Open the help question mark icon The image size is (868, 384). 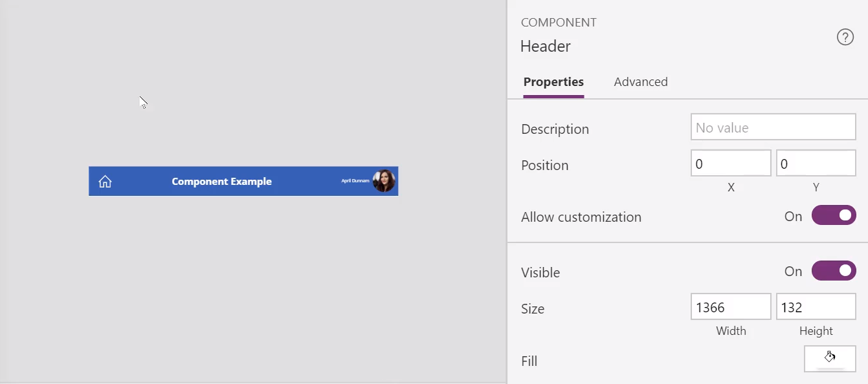845,37
